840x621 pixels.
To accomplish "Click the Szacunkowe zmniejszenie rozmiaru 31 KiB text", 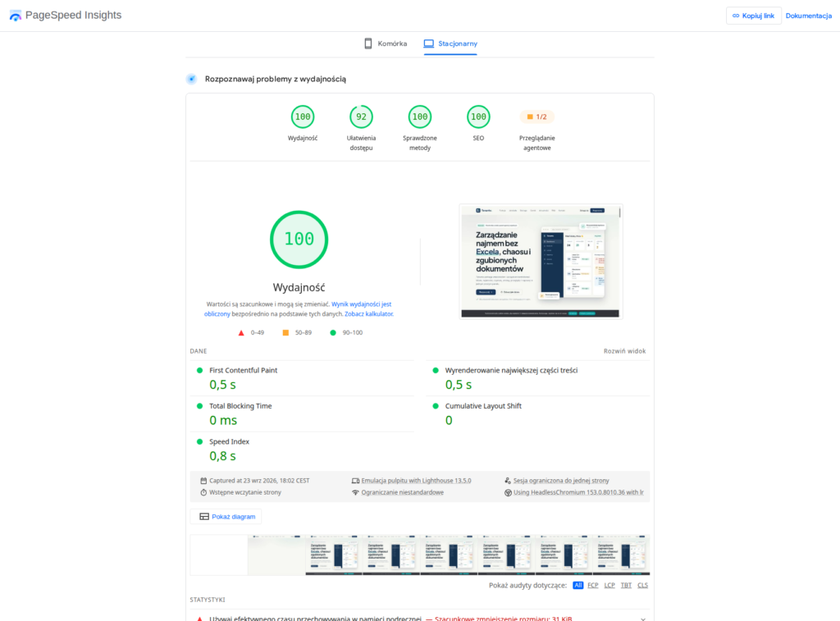I will [x=503, y=619].
